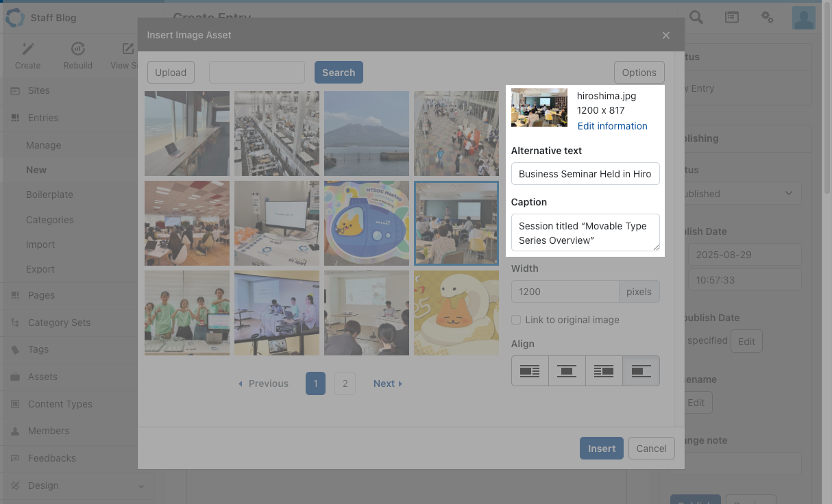
Task: Open the system gears icon in header
Action: point(768,18)
